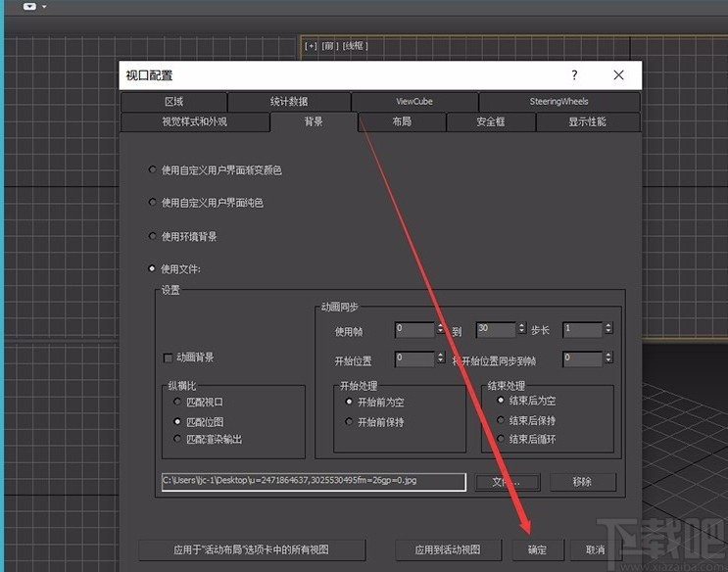This screenshot has width=728, height=572.
Task: Open the ViewCube tab
Action: click(x=414, y=101)
